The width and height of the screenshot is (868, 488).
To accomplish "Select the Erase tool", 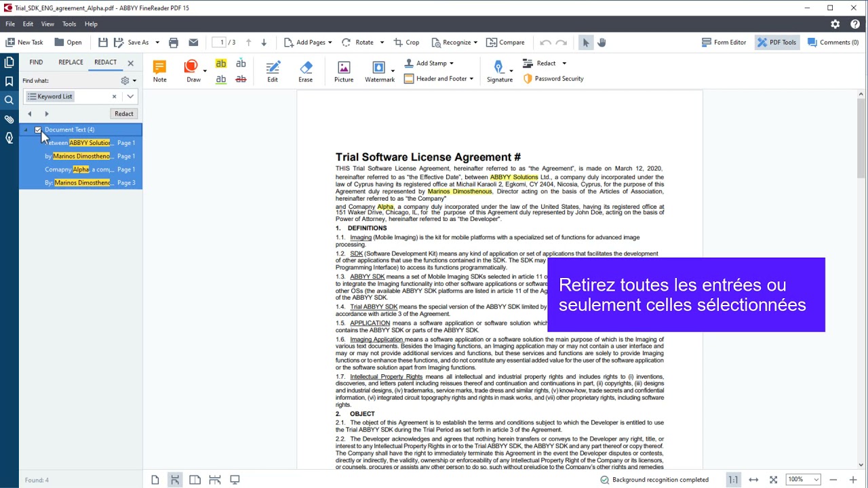I will point(306,71).
